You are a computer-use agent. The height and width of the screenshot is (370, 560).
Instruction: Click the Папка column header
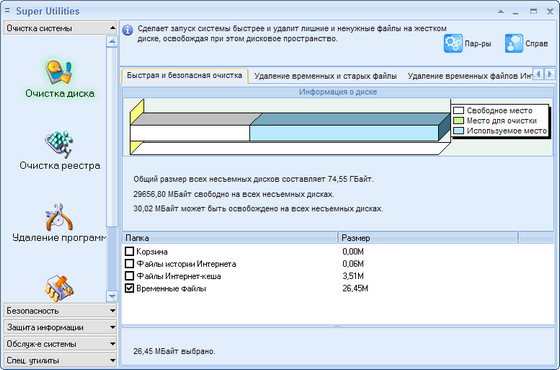tap(230, 238)
